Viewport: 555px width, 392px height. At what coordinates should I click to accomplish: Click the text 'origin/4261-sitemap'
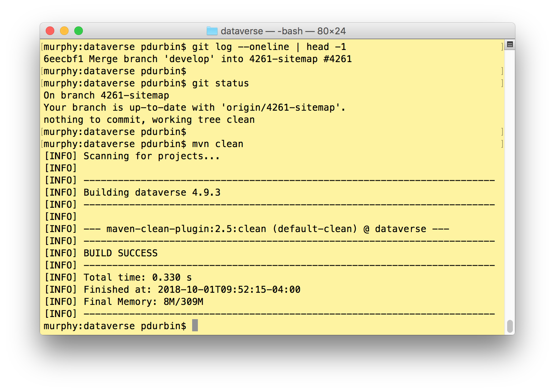click(280, 108)
